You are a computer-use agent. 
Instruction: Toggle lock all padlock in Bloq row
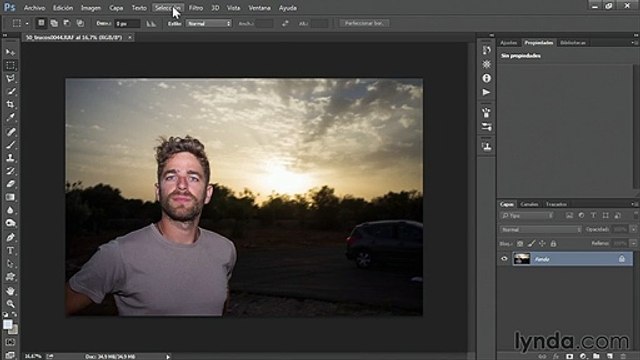553,244
